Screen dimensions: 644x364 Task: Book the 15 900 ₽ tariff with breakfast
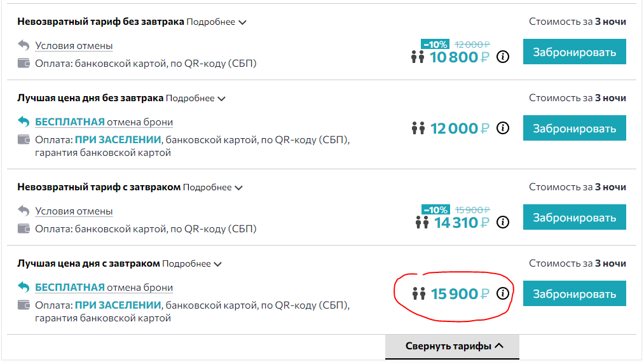pos(574,293)
